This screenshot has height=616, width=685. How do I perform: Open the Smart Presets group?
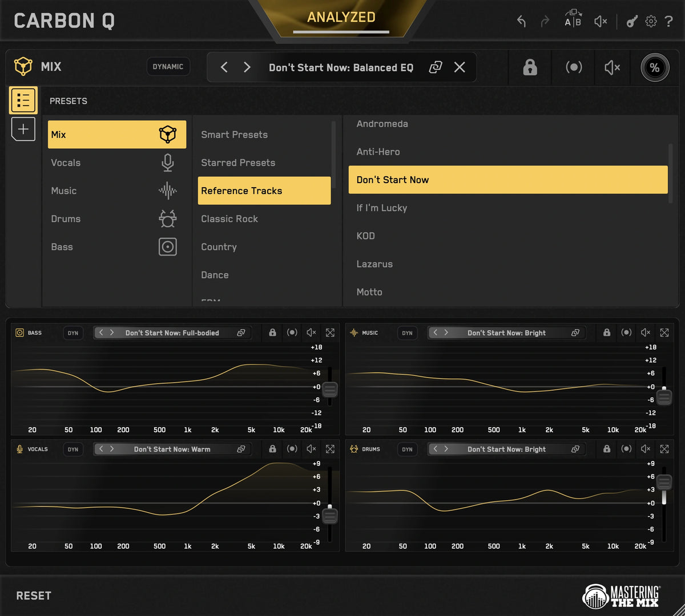264,135
